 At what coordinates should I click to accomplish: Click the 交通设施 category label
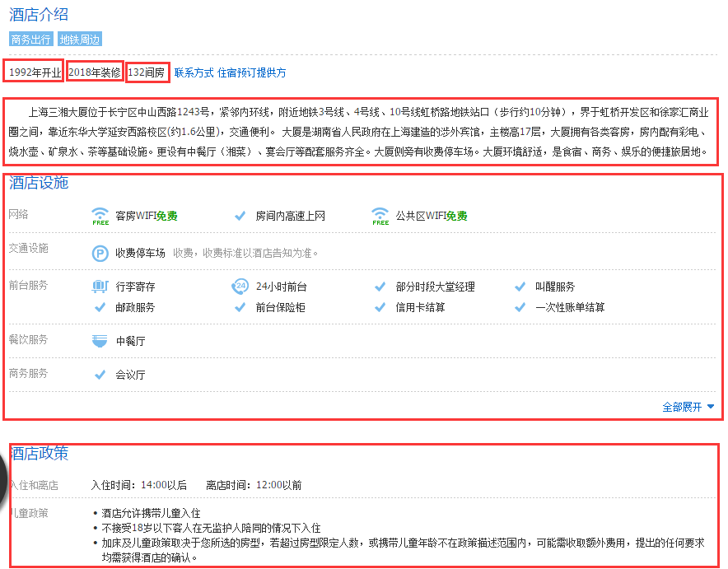point(28,249)
